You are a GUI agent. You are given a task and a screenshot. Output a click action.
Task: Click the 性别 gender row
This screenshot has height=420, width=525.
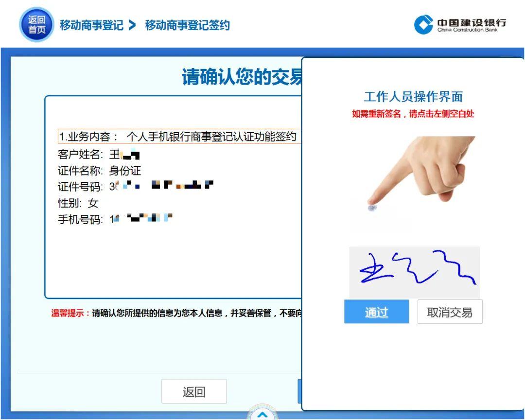78,203
